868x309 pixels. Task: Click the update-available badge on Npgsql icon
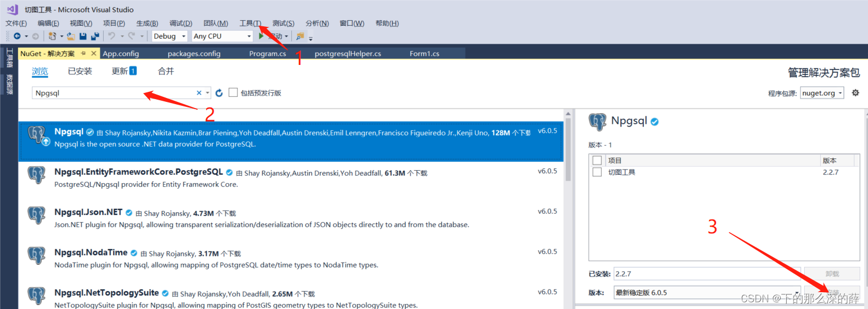click(x=46, y=142)
